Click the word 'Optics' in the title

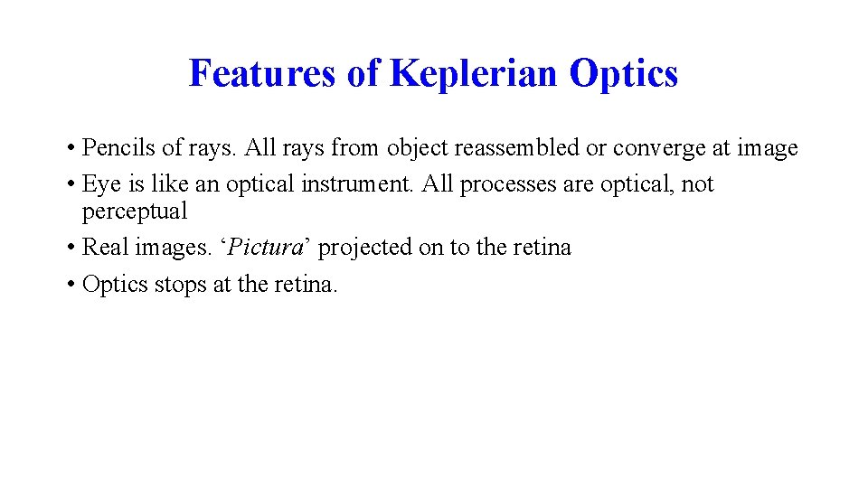click(x=623, y=73)
